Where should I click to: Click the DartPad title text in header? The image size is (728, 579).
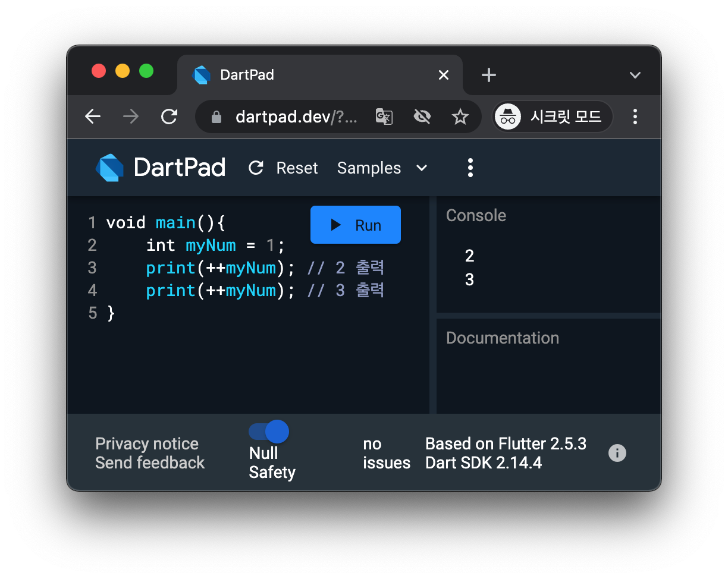[x=180, y=168]
